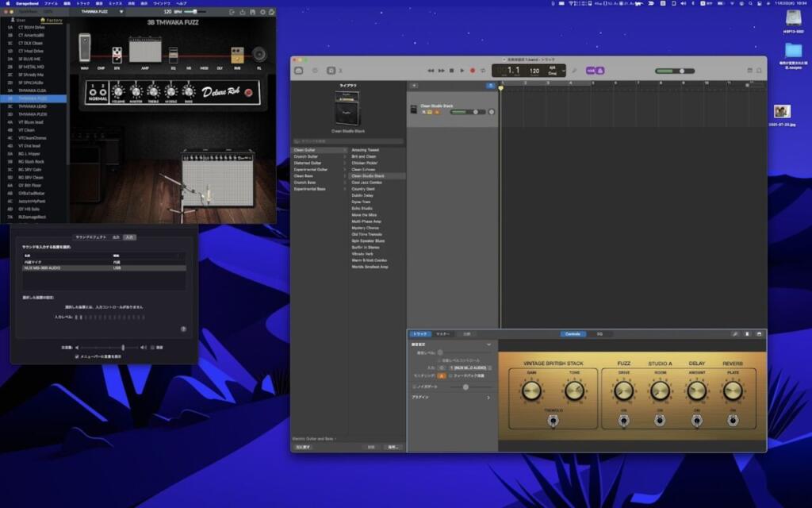The height and width of the screenshot is (508, 812).
Task: Stop playback in GarageBand
Action: coord(451,71)
